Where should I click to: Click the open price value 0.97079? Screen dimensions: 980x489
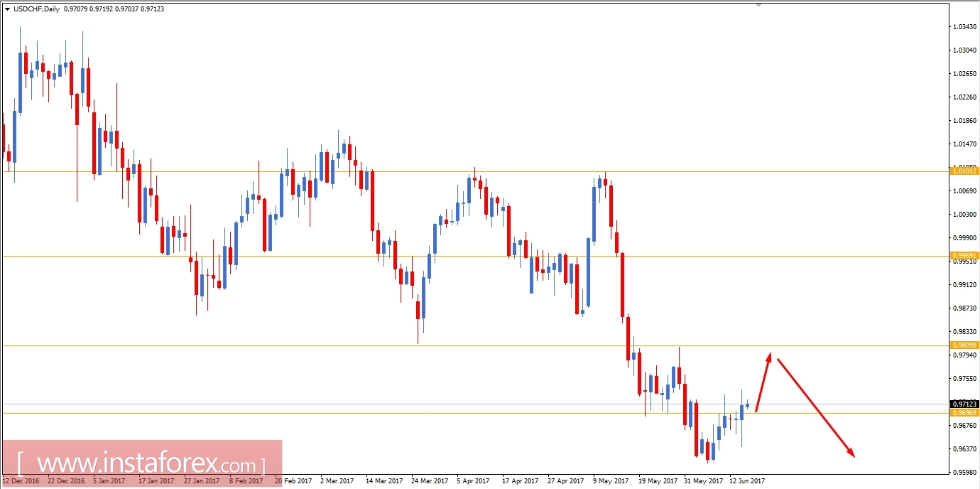76,9
